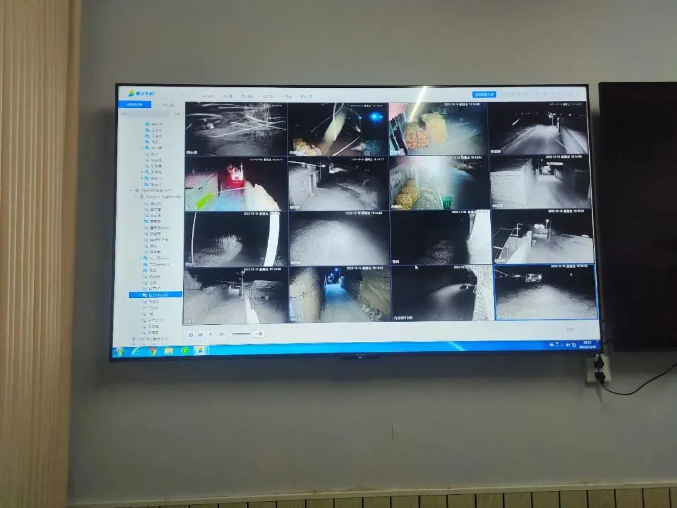Click the small layout icon at the grid's bottom right
The image size is (677, 508).
pyautogui.click(x=570, y=330)
